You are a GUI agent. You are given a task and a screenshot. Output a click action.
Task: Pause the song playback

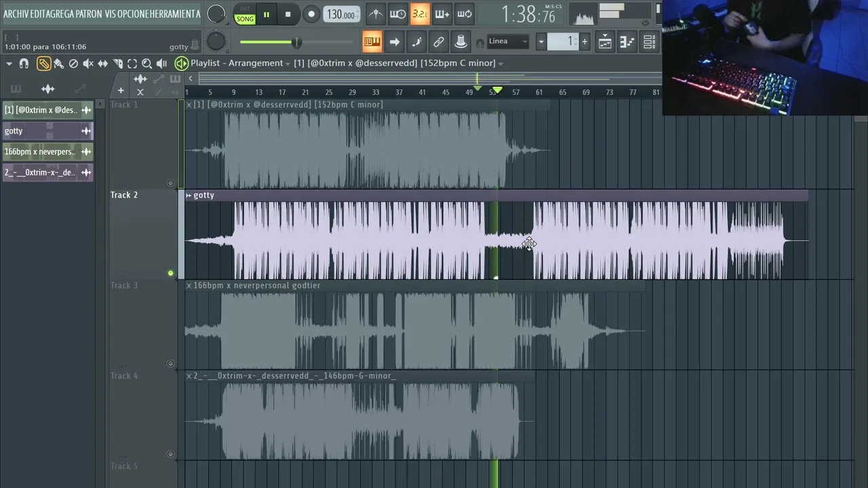(267, 14)
